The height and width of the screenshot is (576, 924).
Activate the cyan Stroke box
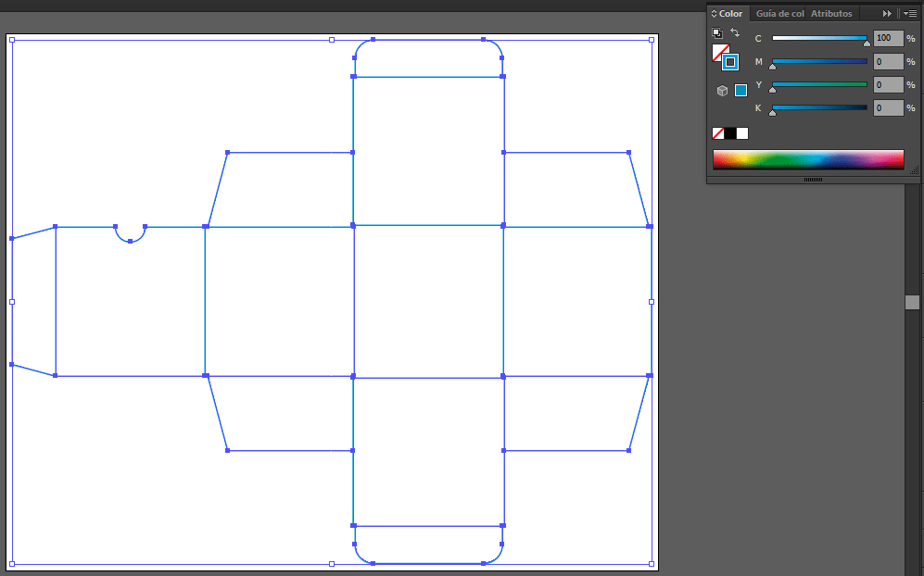(730, 62)
